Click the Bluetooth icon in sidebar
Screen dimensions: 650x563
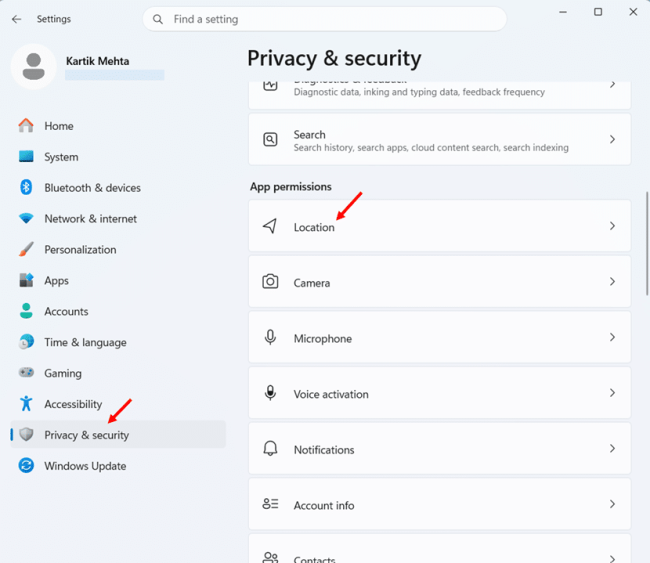point(26,187)
